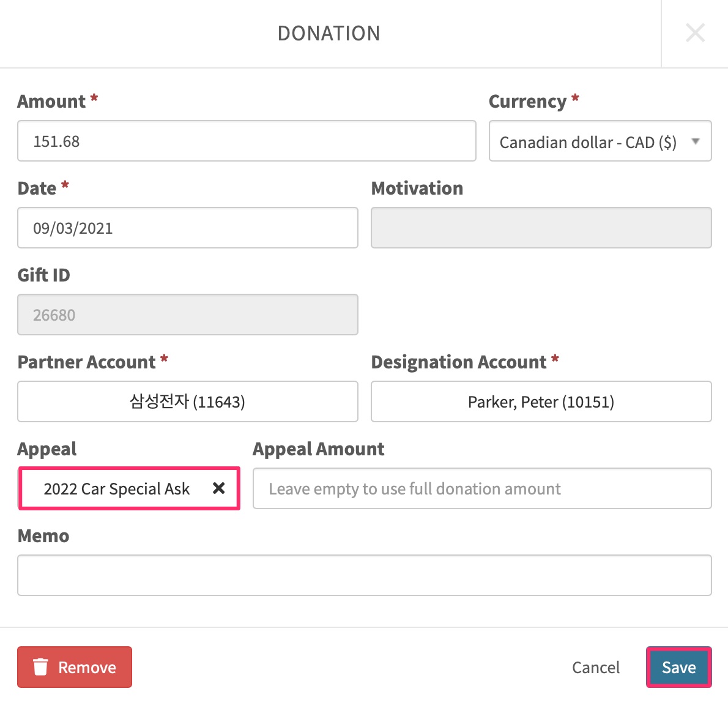Select the Date field showing 09/03/2021
This screenshot has height=705, width=728.
[188, 228]
